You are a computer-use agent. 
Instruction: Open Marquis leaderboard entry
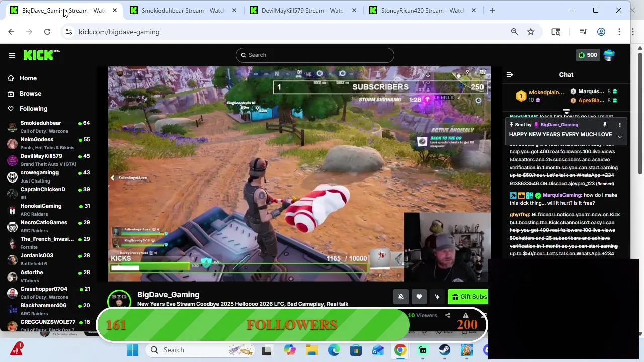(x=591, y=92)
